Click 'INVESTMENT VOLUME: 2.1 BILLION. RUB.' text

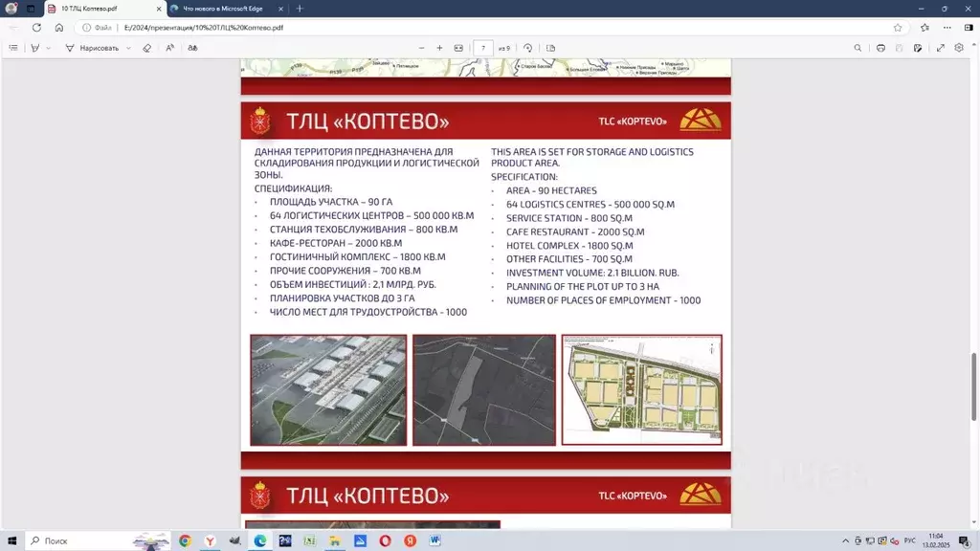point(592,273)
